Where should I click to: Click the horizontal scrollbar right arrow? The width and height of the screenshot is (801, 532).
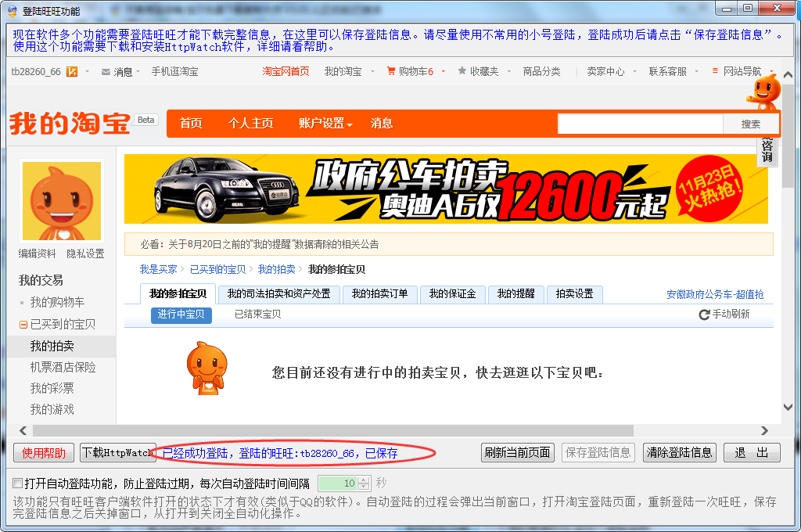[x=765, y=430]
